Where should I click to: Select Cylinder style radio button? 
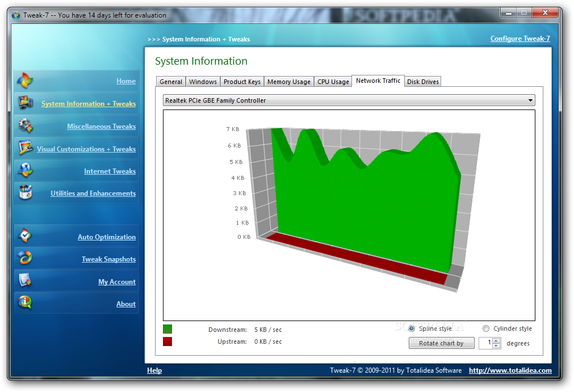click(x=486, y=328)
